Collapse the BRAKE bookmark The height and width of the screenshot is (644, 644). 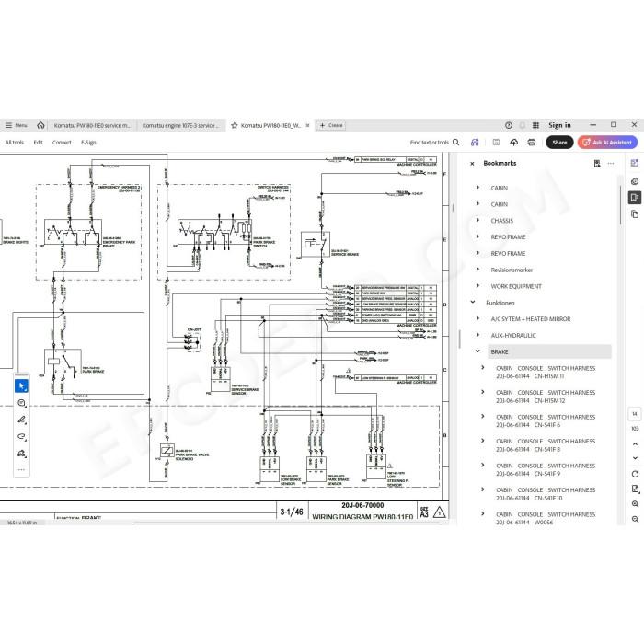click(x=477, y=351)
